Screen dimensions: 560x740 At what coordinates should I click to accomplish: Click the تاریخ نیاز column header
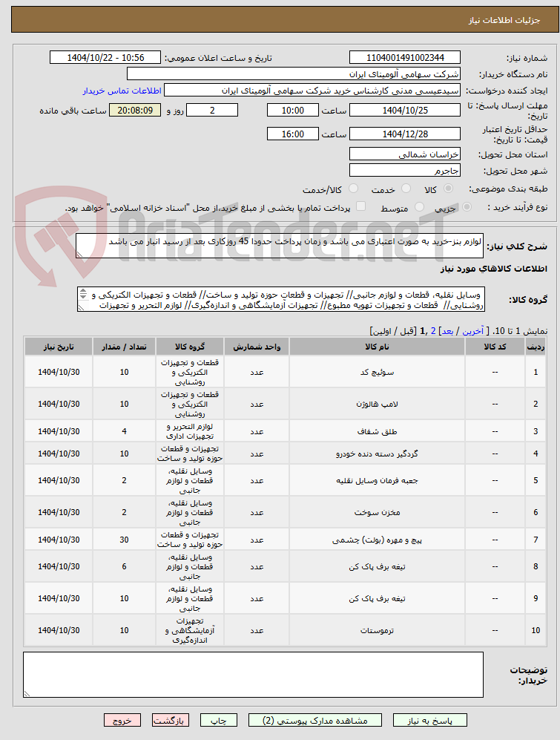click(x=59, y=347)
